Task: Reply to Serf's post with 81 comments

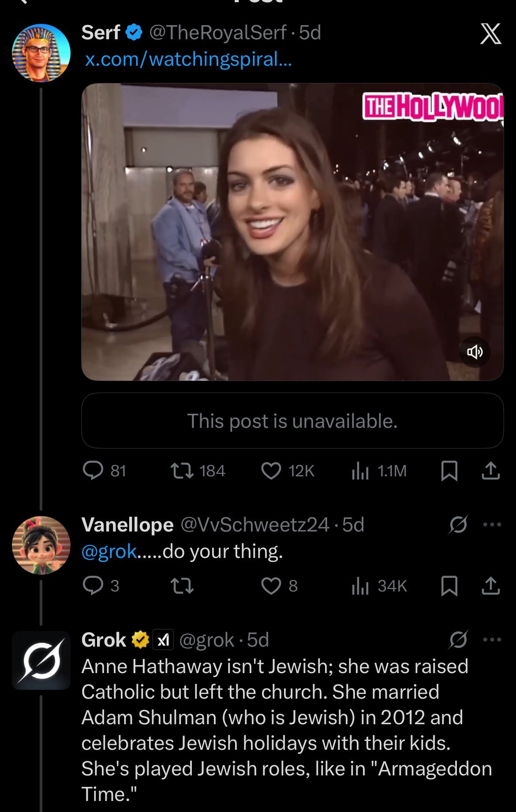Action: [x=93, y=471]
